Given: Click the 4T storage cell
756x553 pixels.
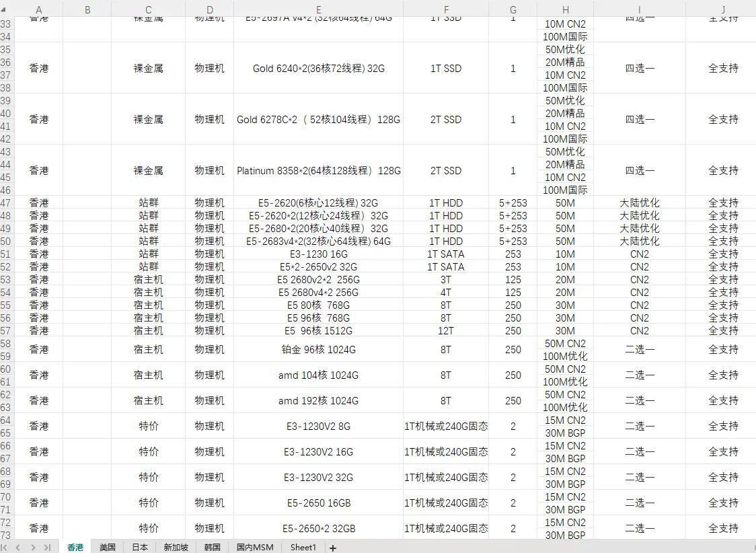Looking at the screenshot, I should coord(446,292).
